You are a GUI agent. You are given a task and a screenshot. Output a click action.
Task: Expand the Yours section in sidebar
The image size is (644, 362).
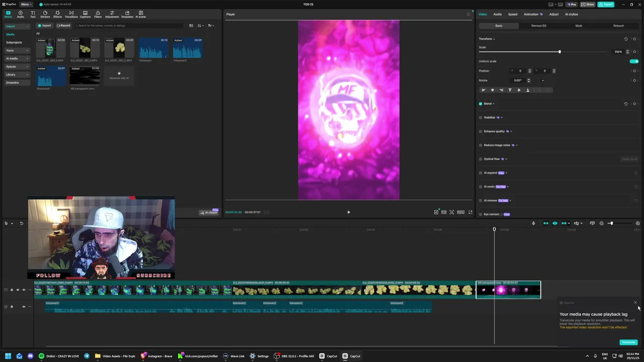point(17,50)
